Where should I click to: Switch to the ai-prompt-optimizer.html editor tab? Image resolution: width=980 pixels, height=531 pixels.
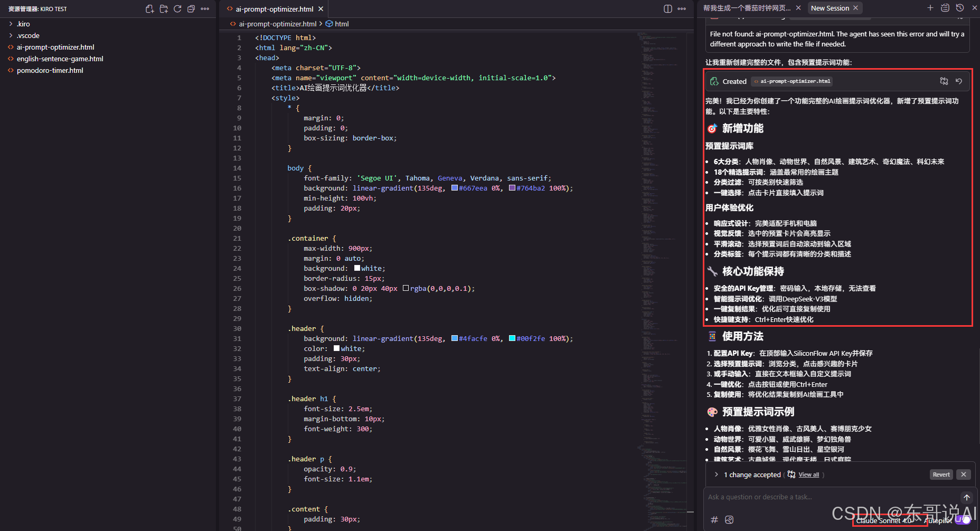[274, 9]
